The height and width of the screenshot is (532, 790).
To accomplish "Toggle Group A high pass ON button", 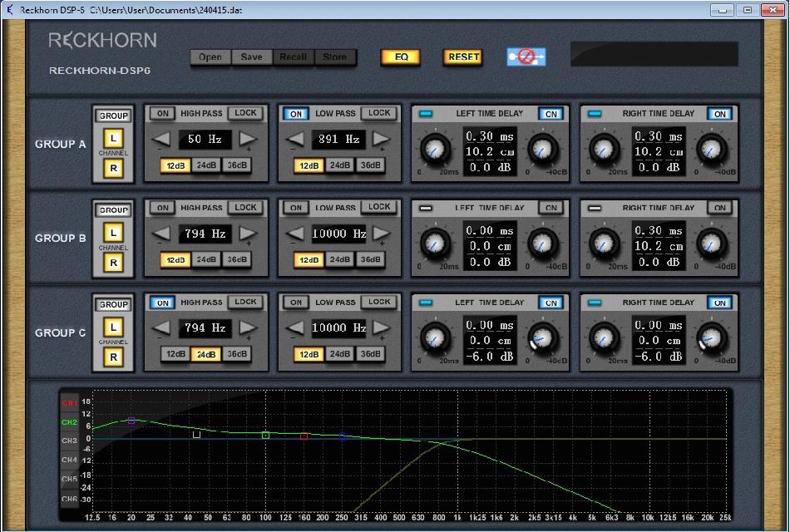I will (x=162, y=113).
